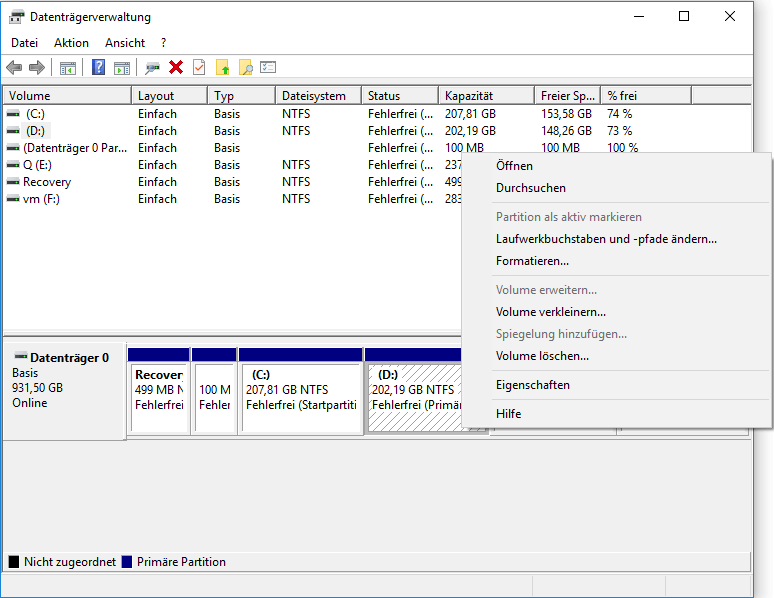Open the Datei menu

point(24,43)
